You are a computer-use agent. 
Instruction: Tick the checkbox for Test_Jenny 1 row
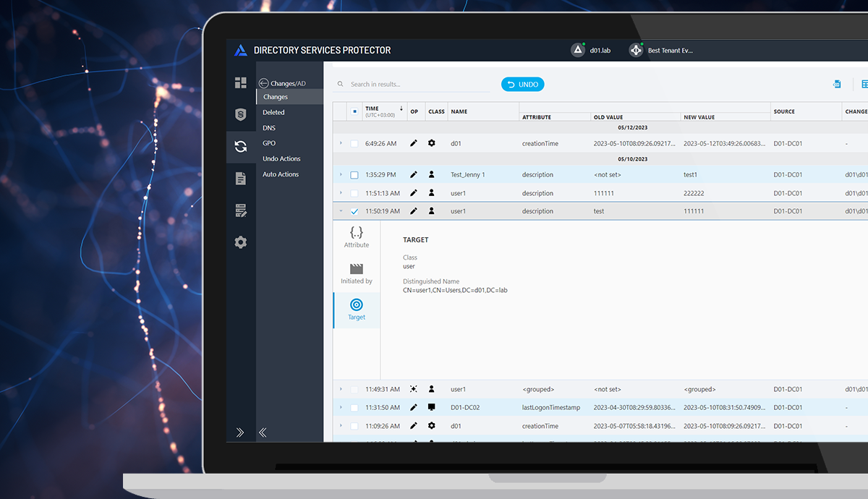[x=354, y=175]
